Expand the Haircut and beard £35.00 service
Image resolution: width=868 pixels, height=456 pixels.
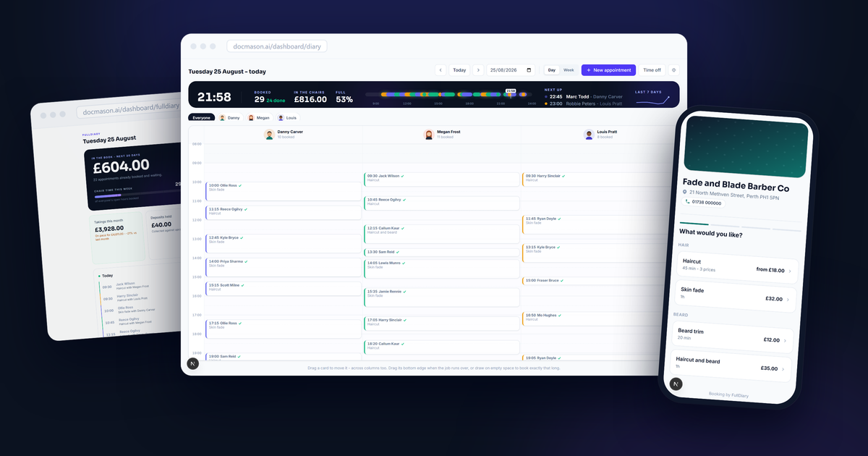731,365
